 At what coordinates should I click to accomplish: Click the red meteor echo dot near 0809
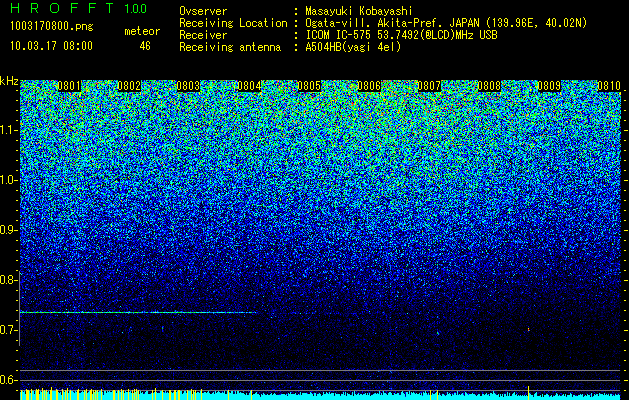tap(529, 329)
